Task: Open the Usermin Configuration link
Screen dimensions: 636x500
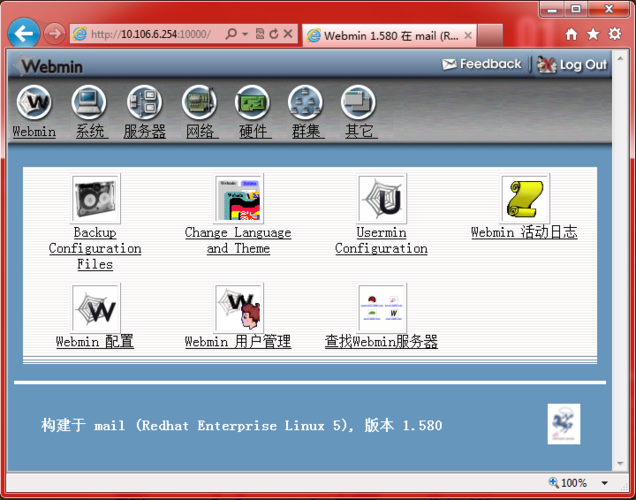Action: [381, 240]
